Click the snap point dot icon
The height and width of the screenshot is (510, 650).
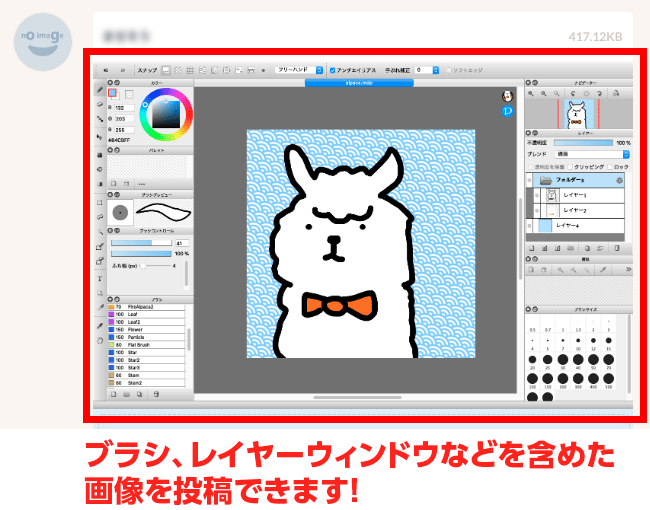point(263,70)
